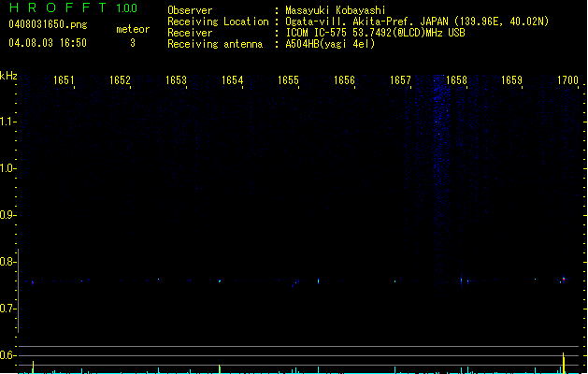Screen dimensions: 588x374
Task: Click the 1700 time axis marker
Action: point(567,80)
